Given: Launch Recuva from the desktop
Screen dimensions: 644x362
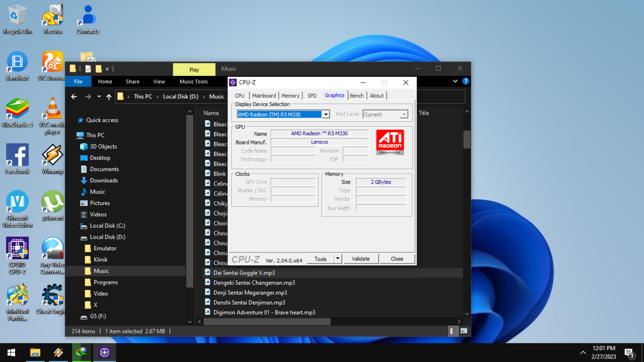Looking at the screenshot, I should click(52, 20).
